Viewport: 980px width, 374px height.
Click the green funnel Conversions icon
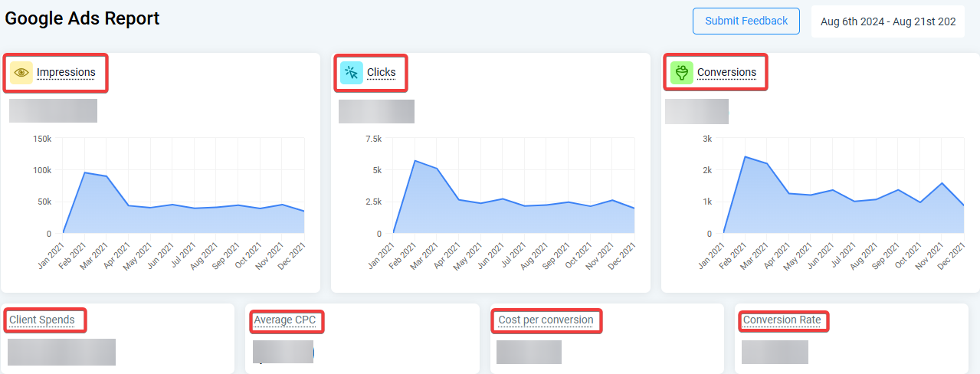click(681, 73)
